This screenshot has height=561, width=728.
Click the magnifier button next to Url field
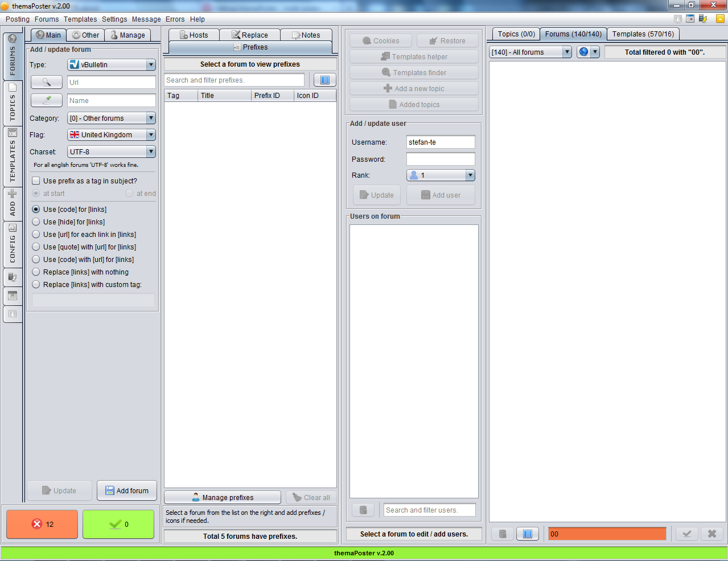(x=47, y=82)
